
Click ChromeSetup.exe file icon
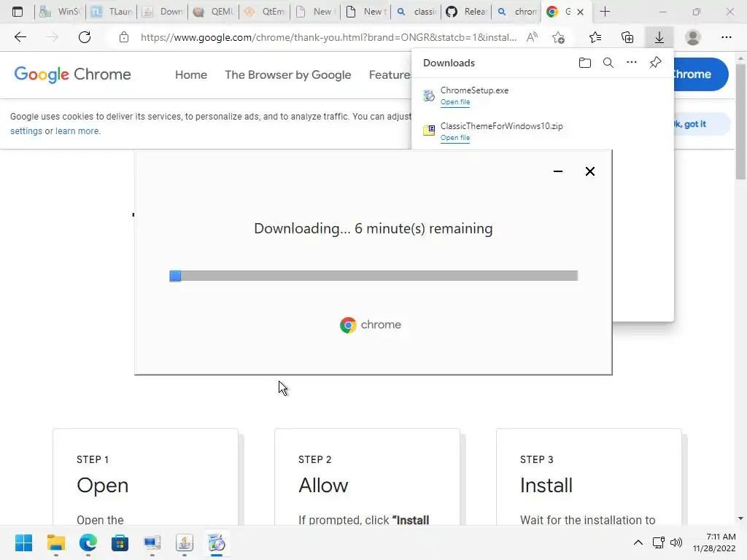429,96
